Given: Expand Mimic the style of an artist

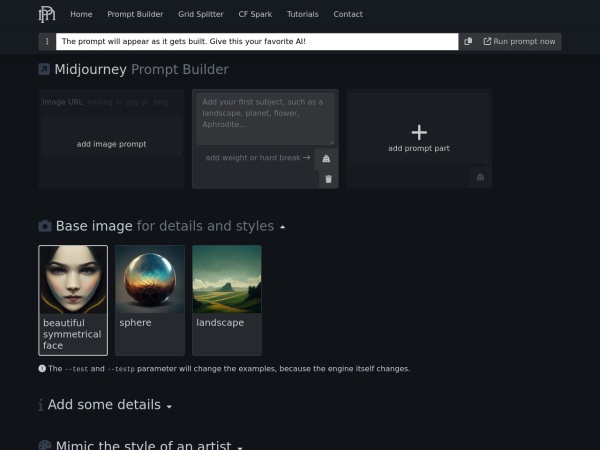Looking at the screenshot, I should point(240,446).
